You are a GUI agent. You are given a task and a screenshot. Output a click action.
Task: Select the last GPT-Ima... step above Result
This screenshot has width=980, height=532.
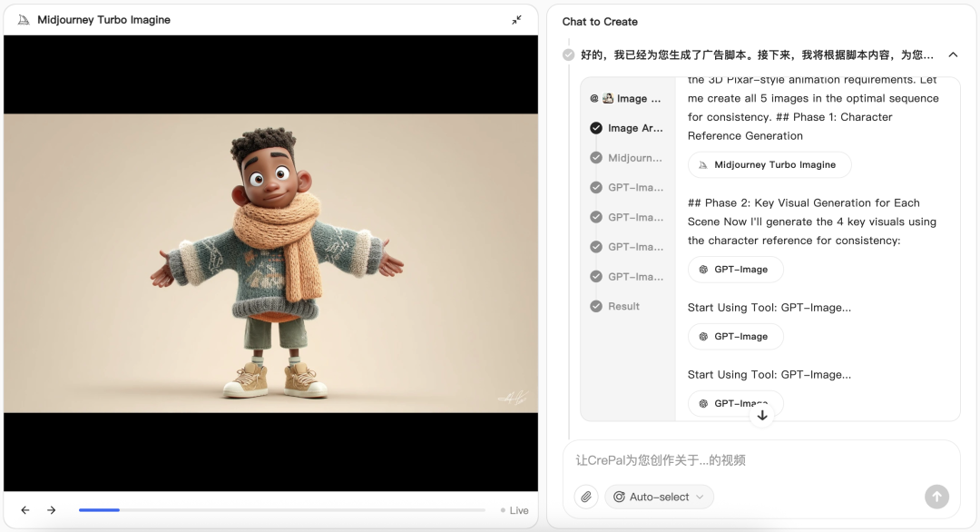627,276
